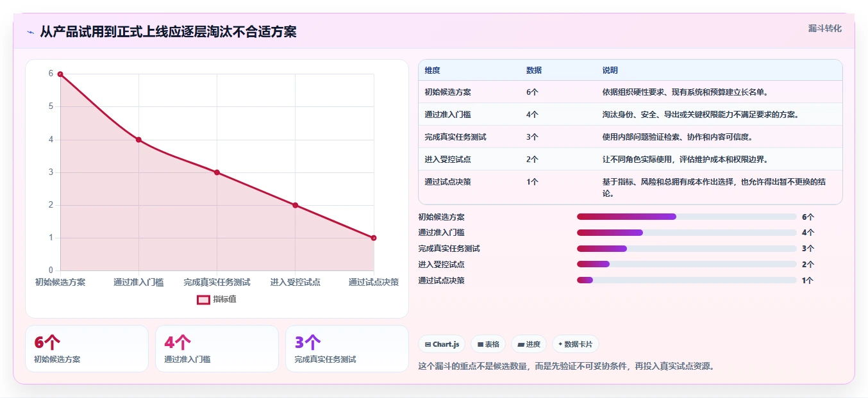Image resolution: width=868 pixels, height=398 pixels.
Task: Click the 漏斗转化 label in the header
Action: pyautogui.click(x=825, y=28)
